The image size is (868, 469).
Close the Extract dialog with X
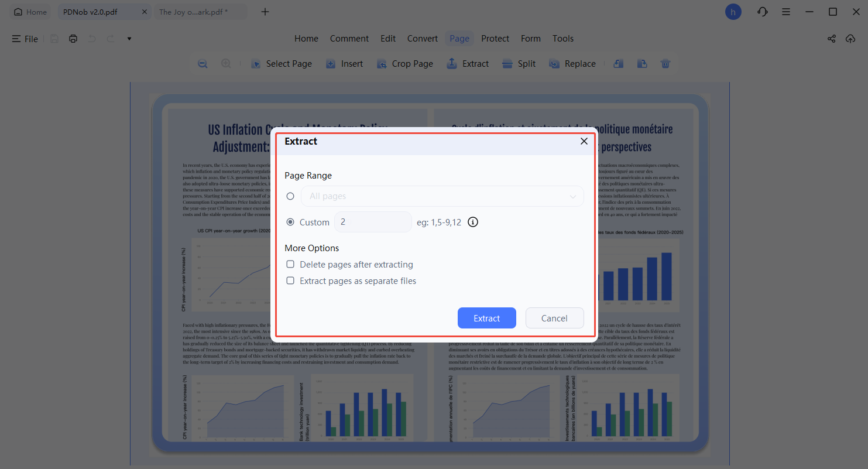coord(584,141)
